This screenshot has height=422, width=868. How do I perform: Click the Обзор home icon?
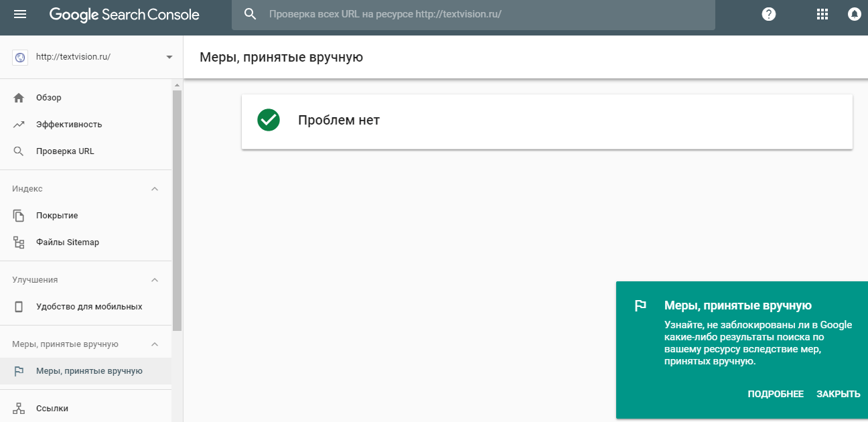pos(19,98)
